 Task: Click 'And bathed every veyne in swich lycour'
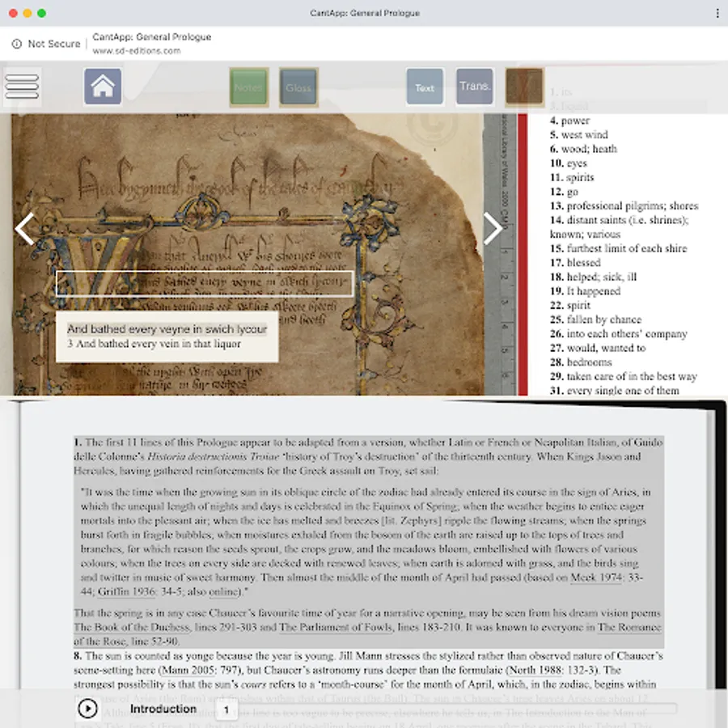tap(167, 329)
